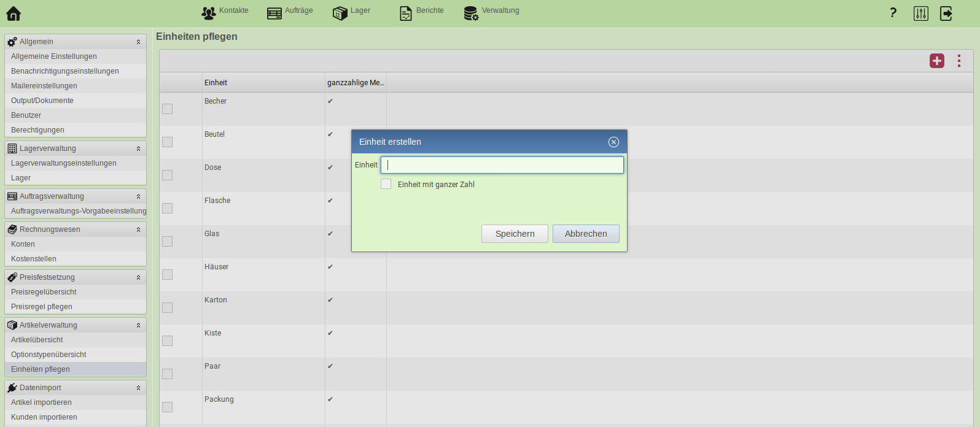Viewport: 980px width, 427px height.
Task: Click the home icon in top bar
Action: pos(14,13)
